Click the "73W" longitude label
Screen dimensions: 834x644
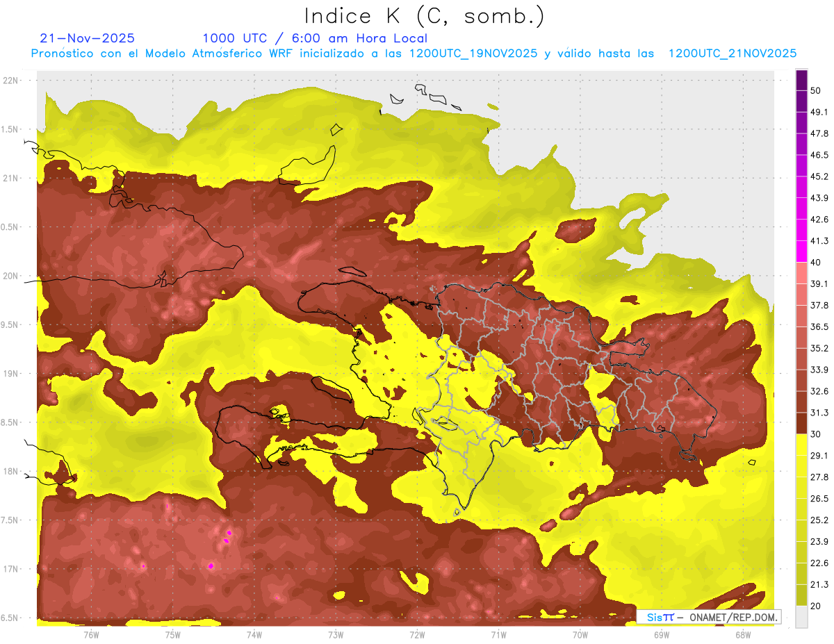click(336, 634)
